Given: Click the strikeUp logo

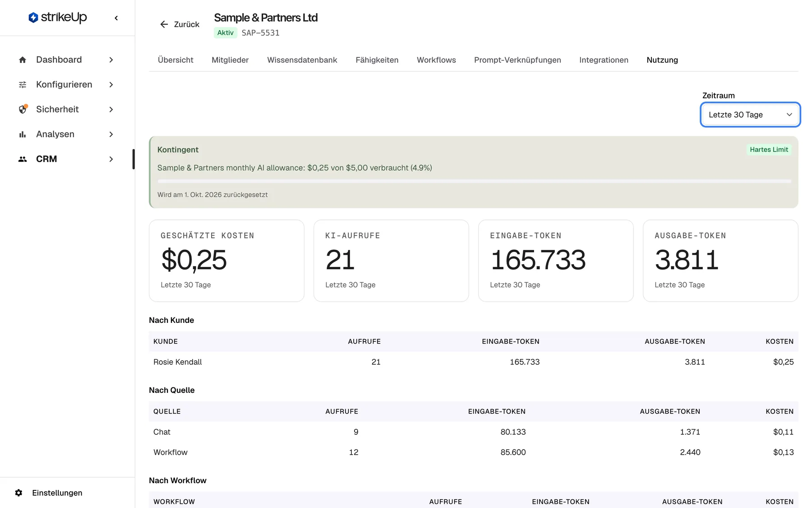Looking at the screenshot, I should 58,18.
